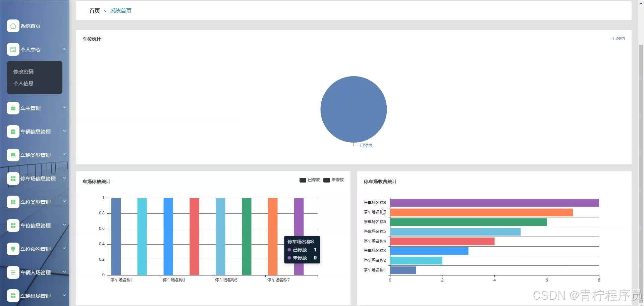
Task: Click the 车主管理 briefcase icon
Action: coord(13,108)
